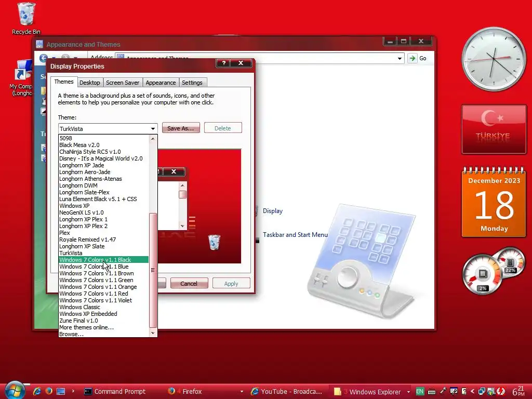The image size is (532, 399).
Task: Switch to the Screen Saver tab
Action: click(x=123, y=83)
